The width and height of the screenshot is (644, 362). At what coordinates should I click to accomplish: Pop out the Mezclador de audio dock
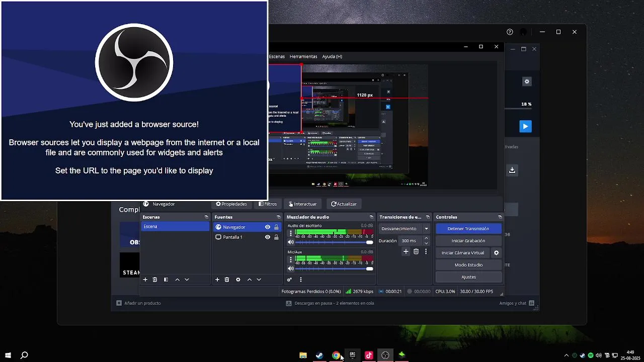371,217
